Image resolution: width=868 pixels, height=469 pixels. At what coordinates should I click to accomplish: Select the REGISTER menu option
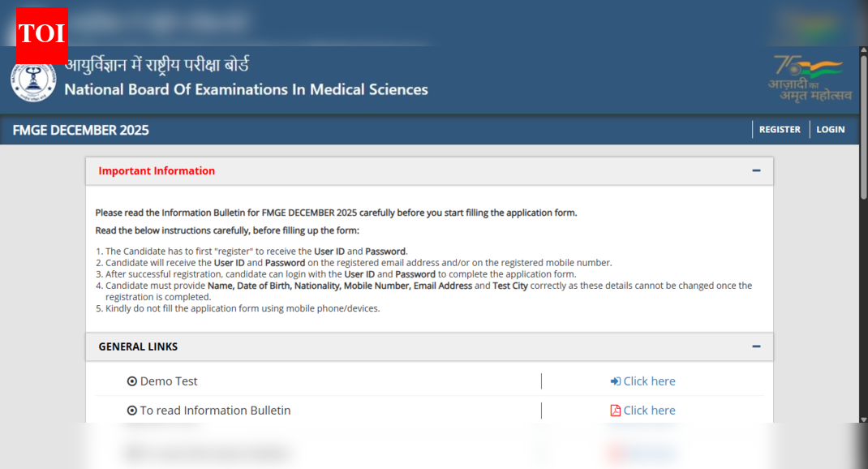click(780, 129)
